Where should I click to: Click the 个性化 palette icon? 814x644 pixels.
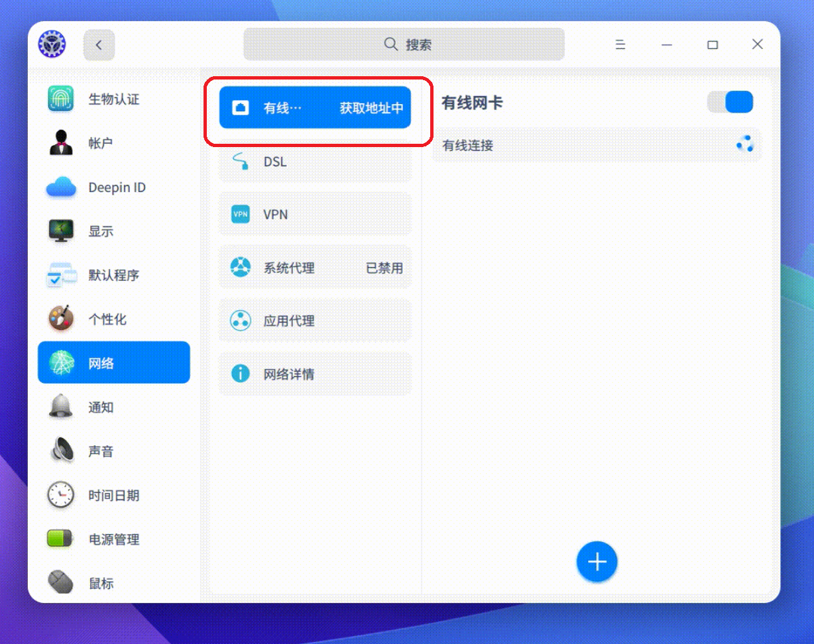coord(61,319)
